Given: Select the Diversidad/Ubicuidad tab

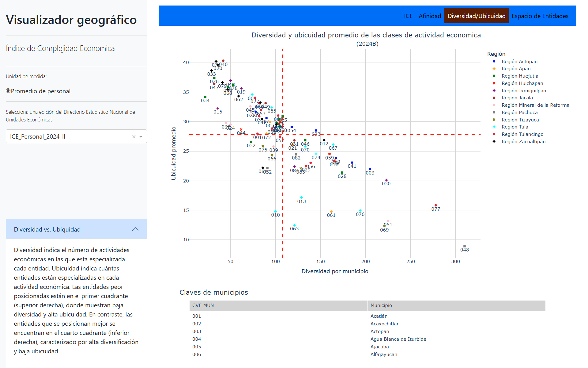Looking at the screenshot, I should [x=476, y=16].
